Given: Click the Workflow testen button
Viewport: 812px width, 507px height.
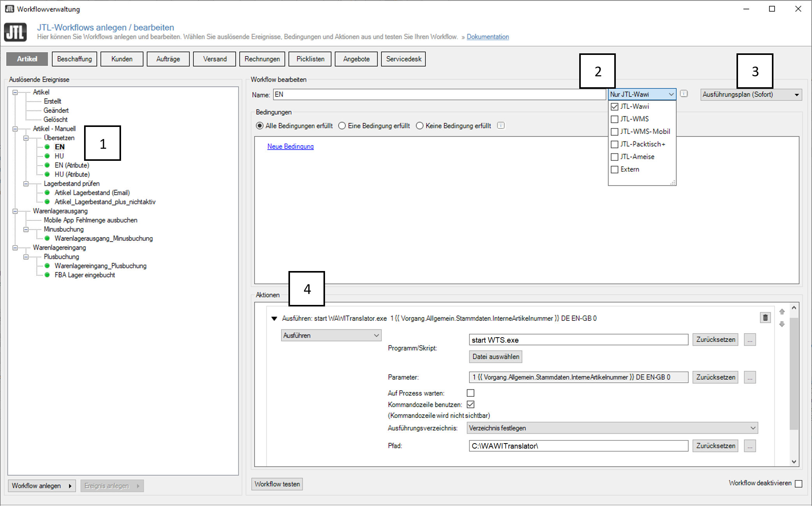Looking at the screenshot, I should (277, 484).
